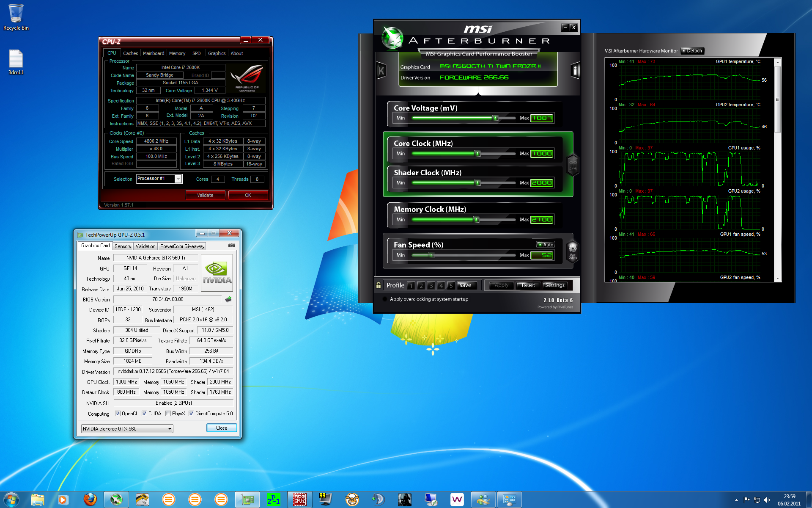Open the Windows Start menu

click(x=11, y=500)
